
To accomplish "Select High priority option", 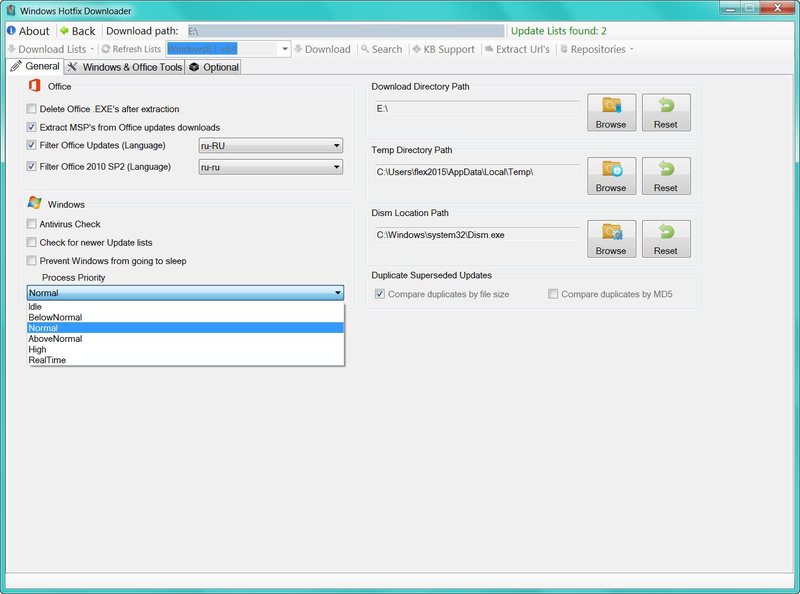I will click(x=186, y=350).
